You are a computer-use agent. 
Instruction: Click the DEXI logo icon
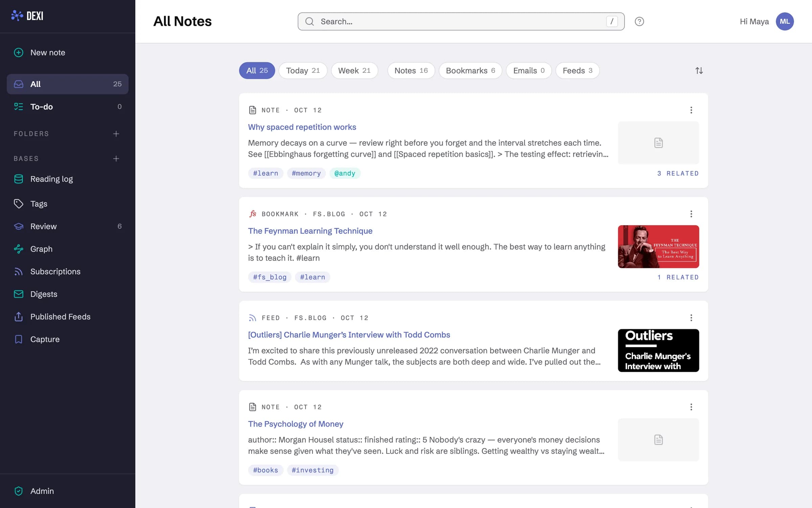(x=17, y=16)
